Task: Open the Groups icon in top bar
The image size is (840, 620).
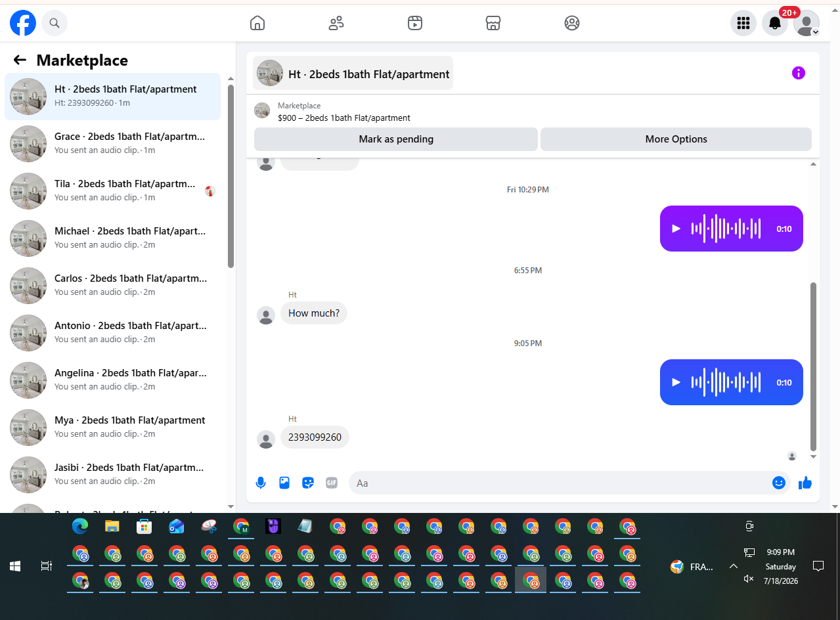Action: [572, 23]
